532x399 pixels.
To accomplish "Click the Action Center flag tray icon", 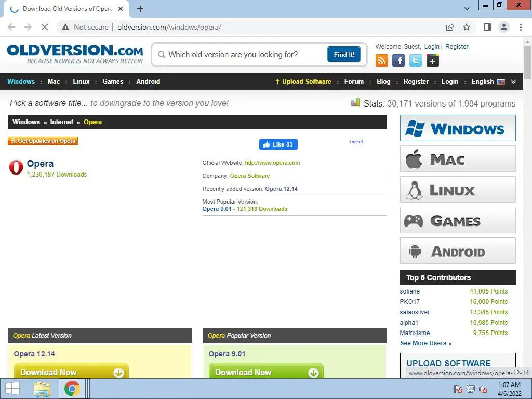I will [458, 389].
